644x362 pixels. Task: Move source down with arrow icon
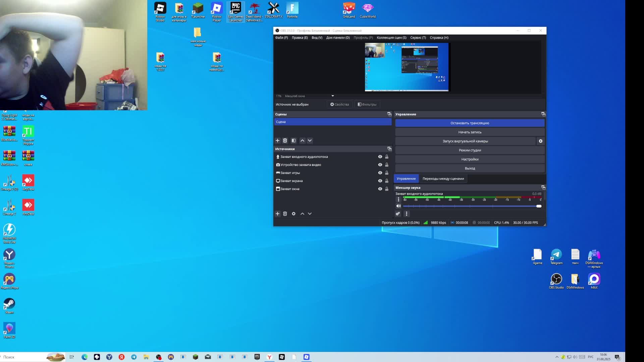click(310, 214)
